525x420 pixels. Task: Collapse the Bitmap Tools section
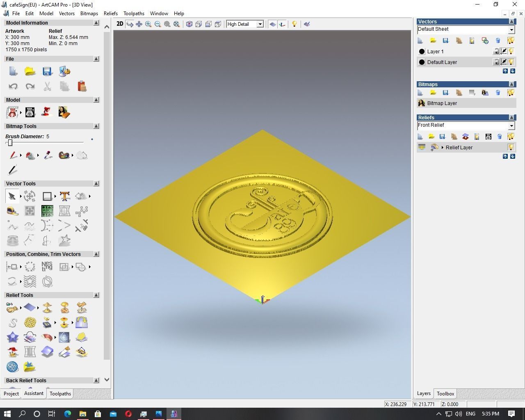click(96, 126)
